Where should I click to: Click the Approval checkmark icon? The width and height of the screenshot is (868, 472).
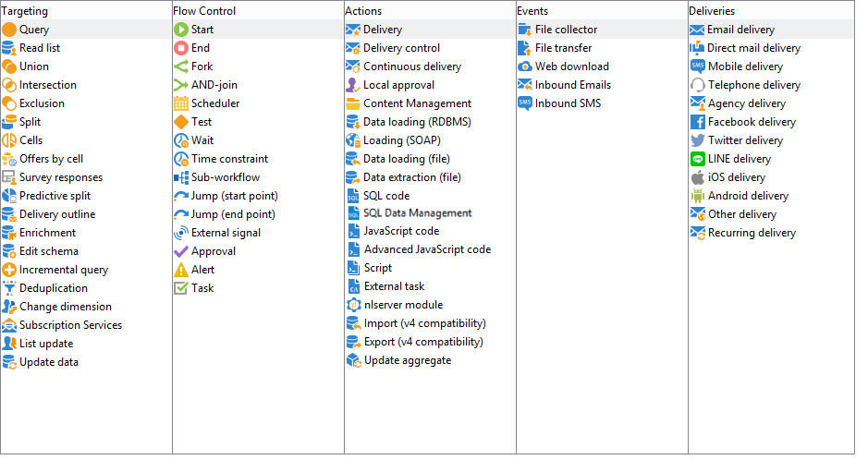pyautogui.click(x=181, y=251)
